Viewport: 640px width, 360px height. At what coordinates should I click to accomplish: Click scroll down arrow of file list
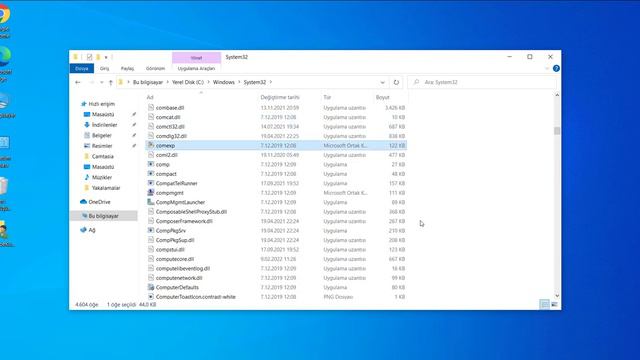click(557, 296)
